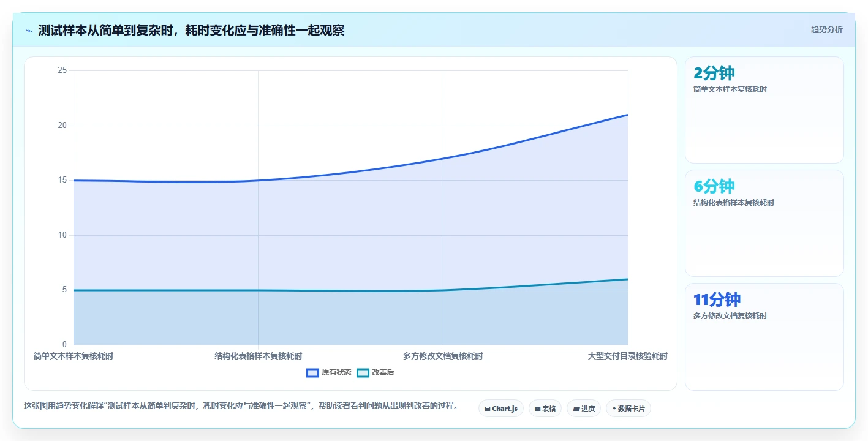The width and height of the screenshot is (868, 441).
Task: Select the 数据卡片 tag
Action: pos(628,409)
